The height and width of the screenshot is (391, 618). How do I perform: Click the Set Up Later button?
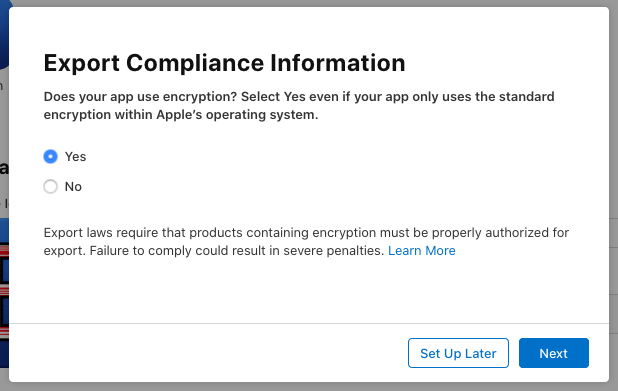tap(458, 353)
